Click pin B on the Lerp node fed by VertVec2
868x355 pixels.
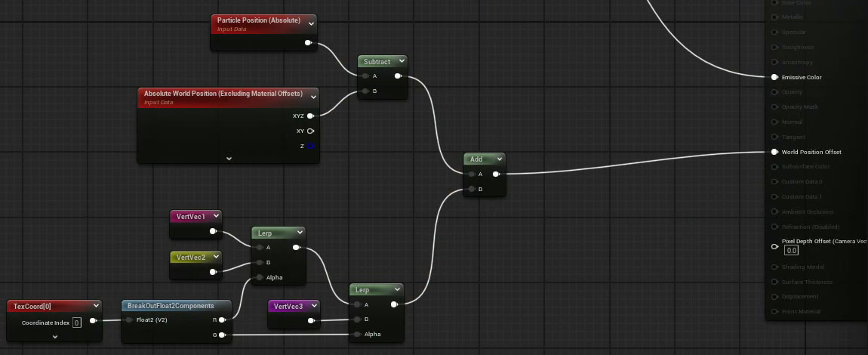tap(259, 263)
